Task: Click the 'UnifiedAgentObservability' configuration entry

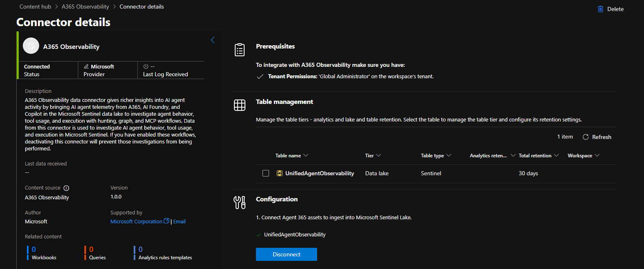Action: tap(295, 234)
